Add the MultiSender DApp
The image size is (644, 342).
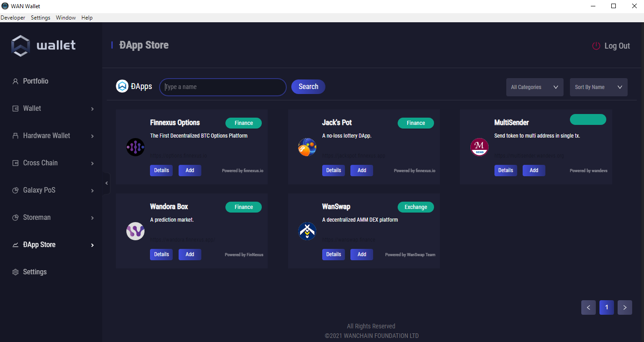point(534,170)
